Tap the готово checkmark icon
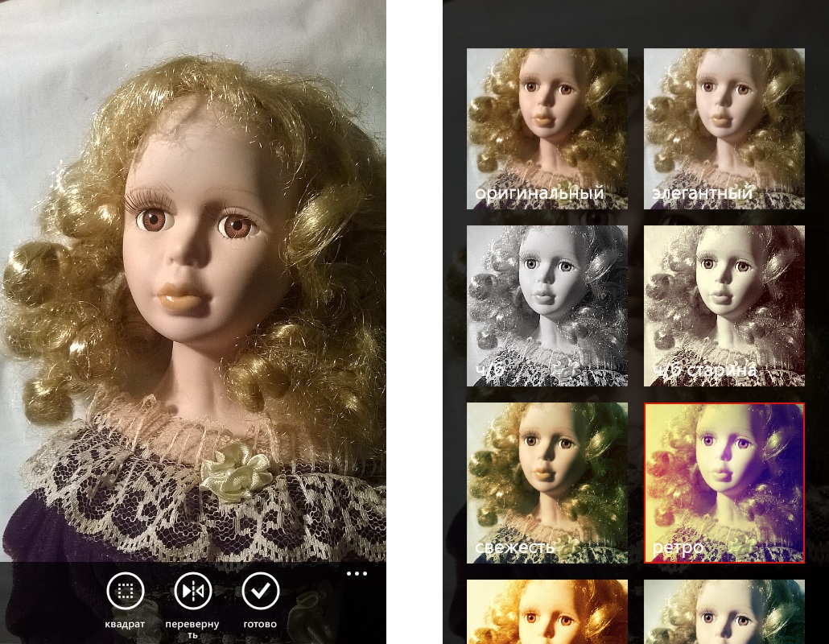 (261, 591)
